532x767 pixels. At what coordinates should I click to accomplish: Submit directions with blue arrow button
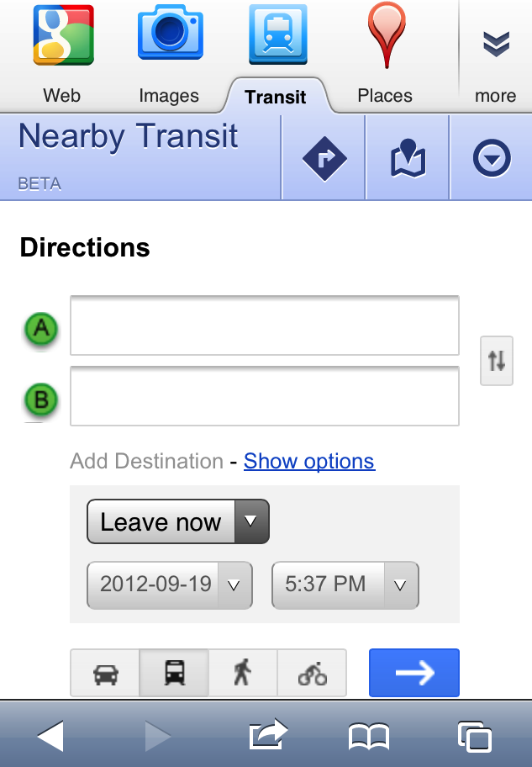[x=414, y=673]
